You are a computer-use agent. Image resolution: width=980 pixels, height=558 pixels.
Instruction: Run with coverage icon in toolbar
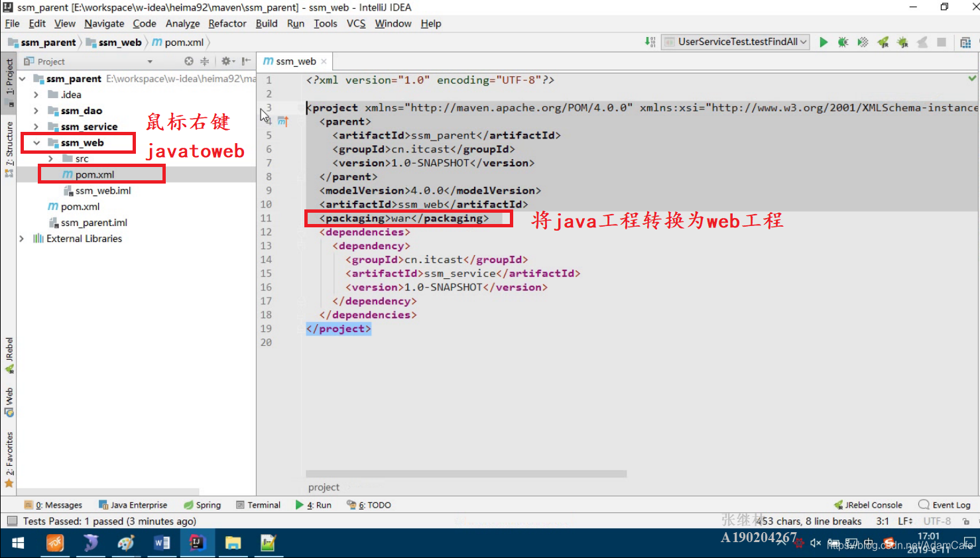click(x=863, y=42)
